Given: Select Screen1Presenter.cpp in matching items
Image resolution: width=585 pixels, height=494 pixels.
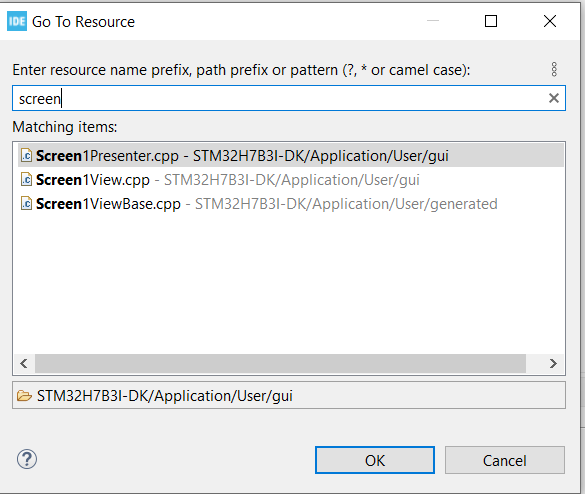Looking at the screenshot, I should pos(291,156).
